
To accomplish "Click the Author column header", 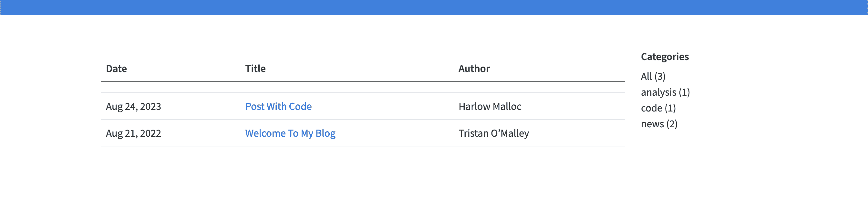I will coord(474,69).
